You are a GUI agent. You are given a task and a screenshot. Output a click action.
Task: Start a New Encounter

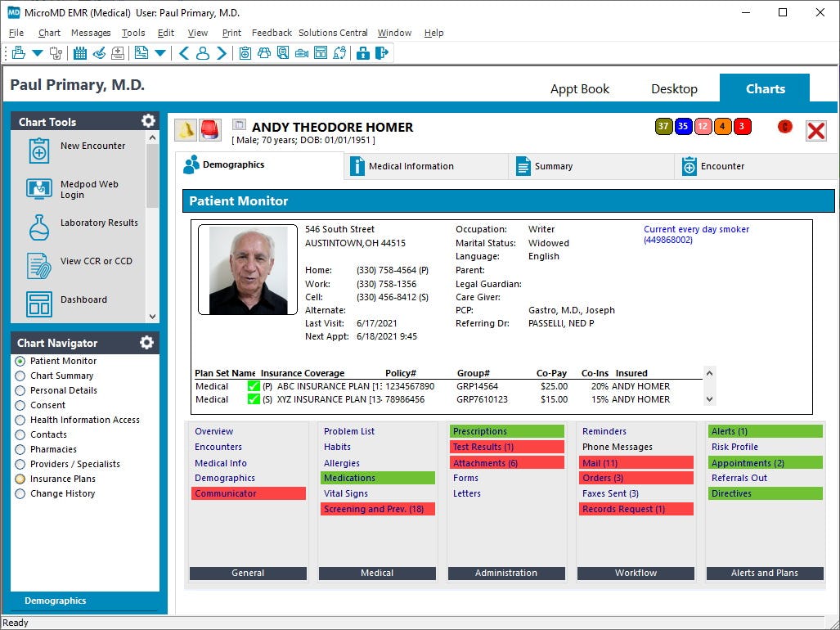[77, 151]
